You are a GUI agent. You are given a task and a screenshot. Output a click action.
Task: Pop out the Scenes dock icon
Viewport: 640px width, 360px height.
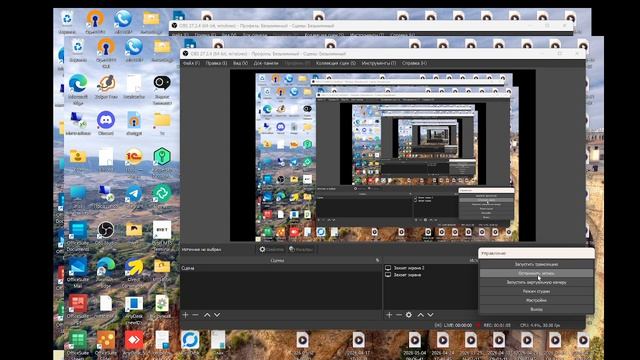(x=378, y=260)
